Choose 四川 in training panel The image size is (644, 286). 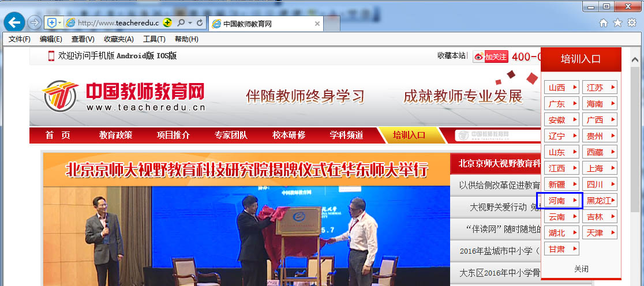[x=600, y=185]
